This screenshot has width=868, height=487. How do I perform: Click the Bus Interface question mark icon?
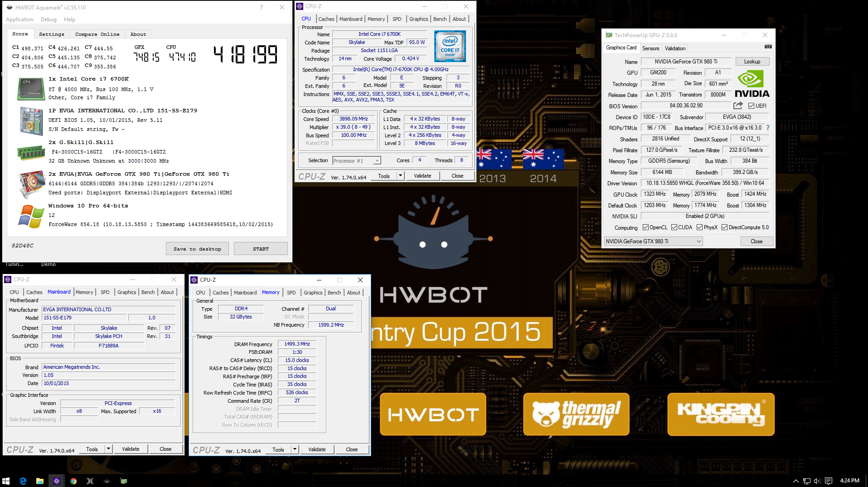[768, 128]
